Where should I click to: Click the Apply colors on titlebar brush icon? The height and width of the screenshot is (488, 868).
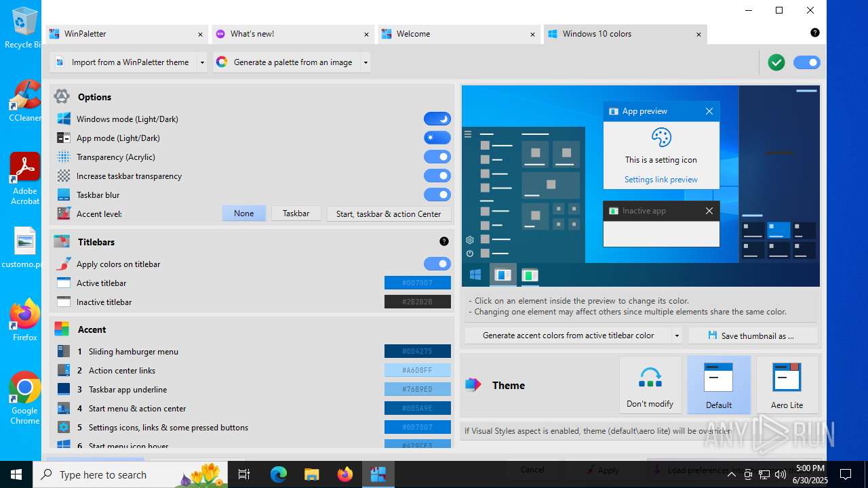[64, 264]
